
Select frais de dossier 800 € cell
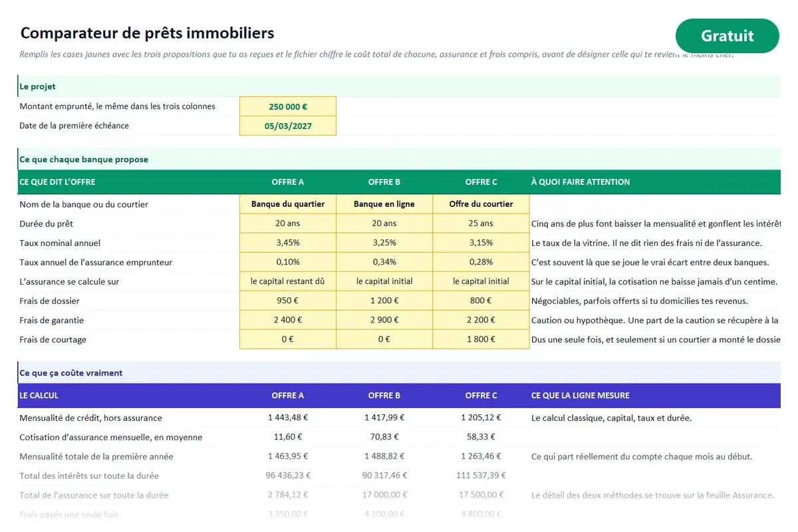(481, 301)
